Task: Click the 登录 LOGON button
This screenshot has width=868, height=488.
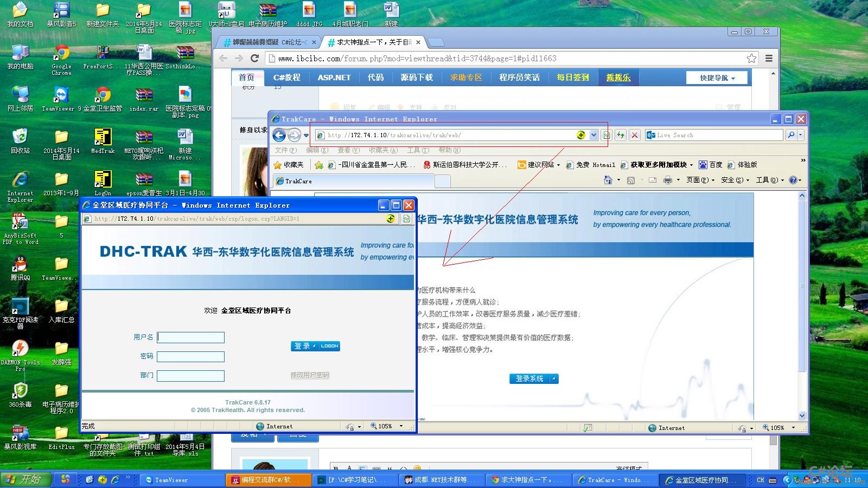Action: (x=316, y=346)
